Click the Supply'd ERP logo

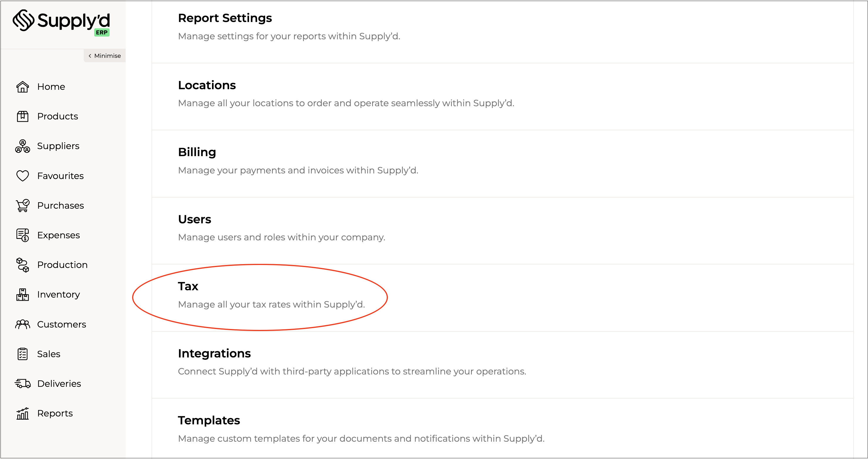[61, 22]
